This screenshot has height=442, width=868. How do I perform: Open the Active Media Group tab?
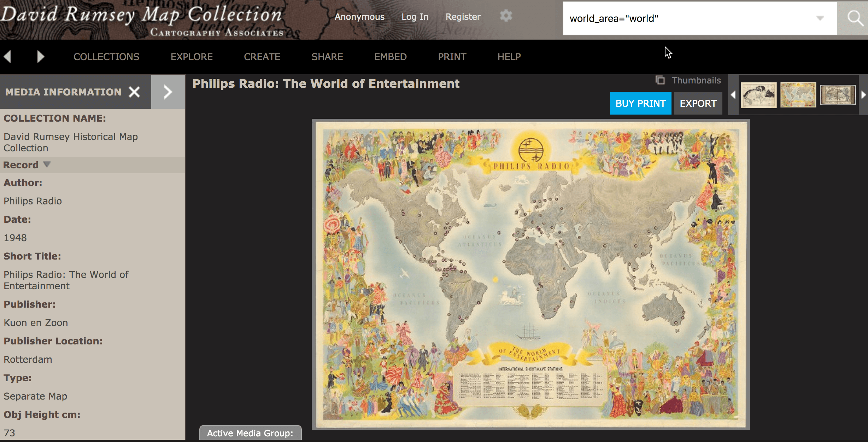(x=250, y=433)
